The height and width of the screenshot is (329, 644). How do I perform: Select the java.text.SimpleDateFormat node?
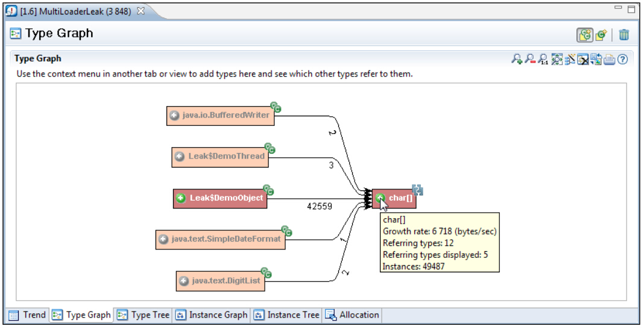(226, 239)
